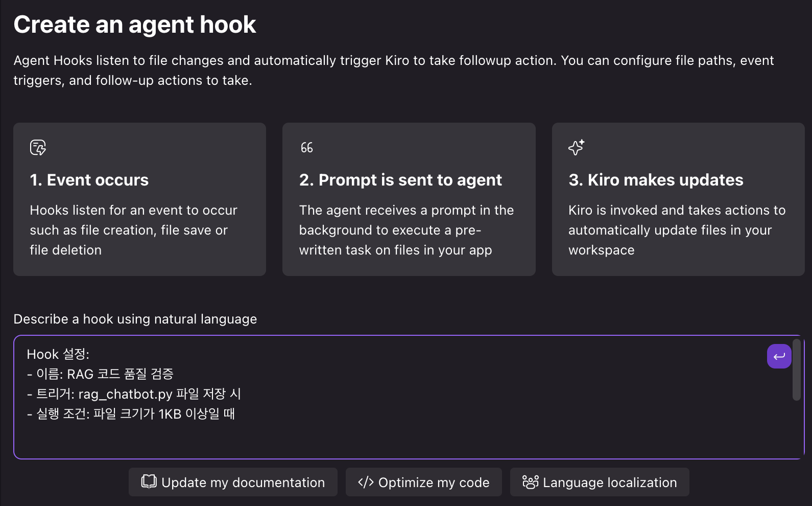This screenshot has height=506, width=812.
Task: Click the '실행 조건: 파일 크기가 1KB 이상일 때' line
Action: click(x=131, y=414)
